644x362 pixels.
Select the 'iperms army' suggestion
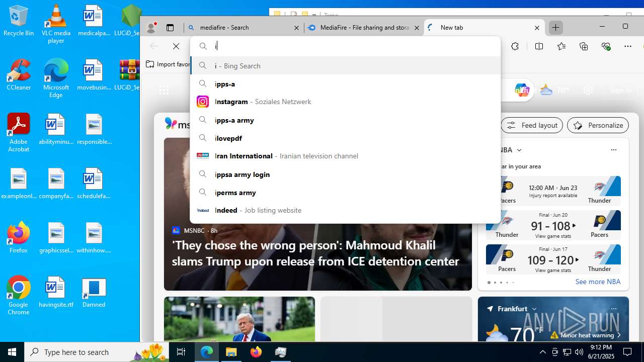(345, 192)
